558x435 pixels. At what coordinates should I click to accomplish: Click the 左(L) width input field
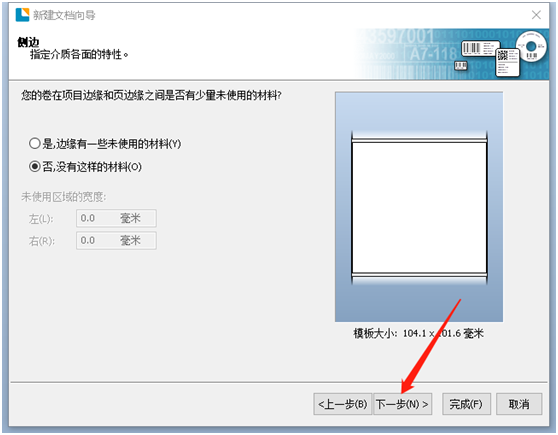point(116,218)
